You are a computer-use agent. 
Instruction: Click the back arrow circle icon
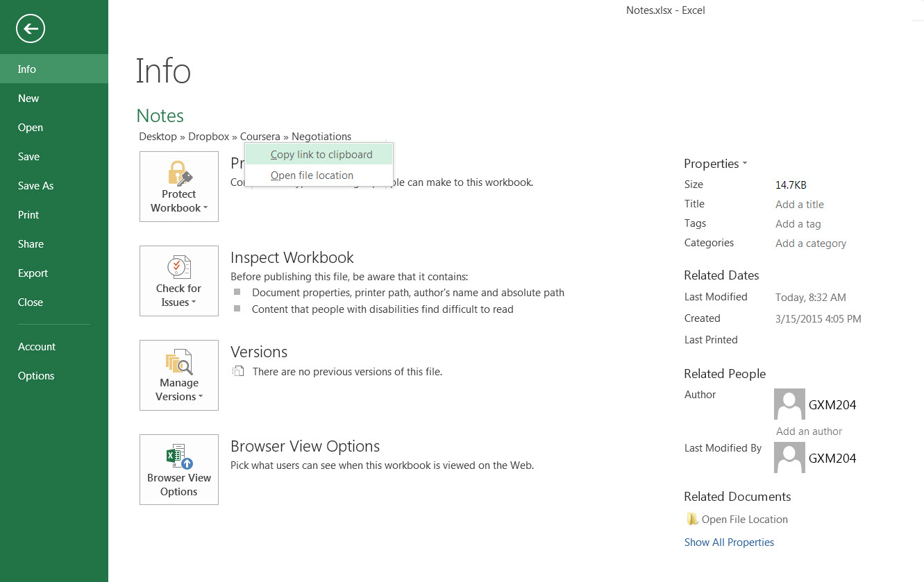point(30,28)
